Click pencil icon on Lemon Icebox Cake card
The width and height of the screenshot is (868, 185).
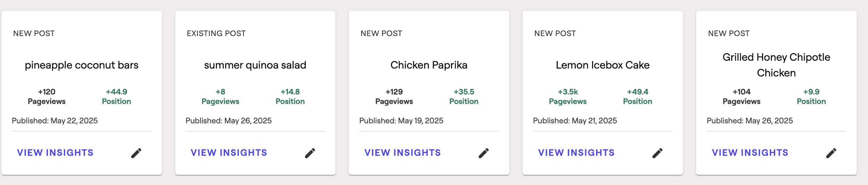(658, 153)
